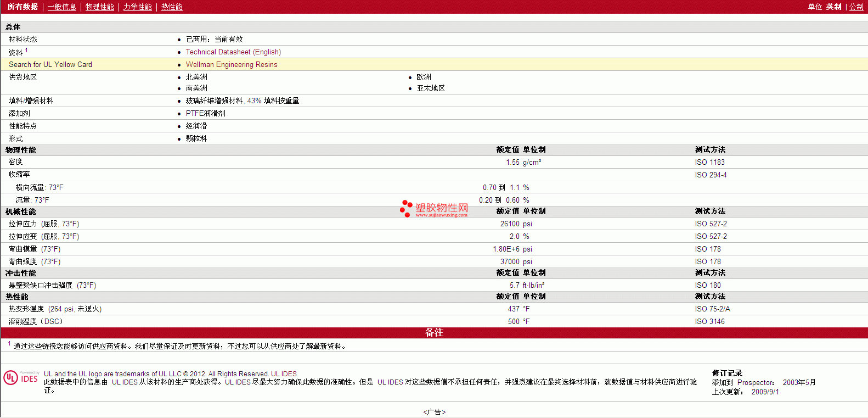Click the ISO 75-2/A test method
This screenshot has width=868, height=418.
pos(712,309)
